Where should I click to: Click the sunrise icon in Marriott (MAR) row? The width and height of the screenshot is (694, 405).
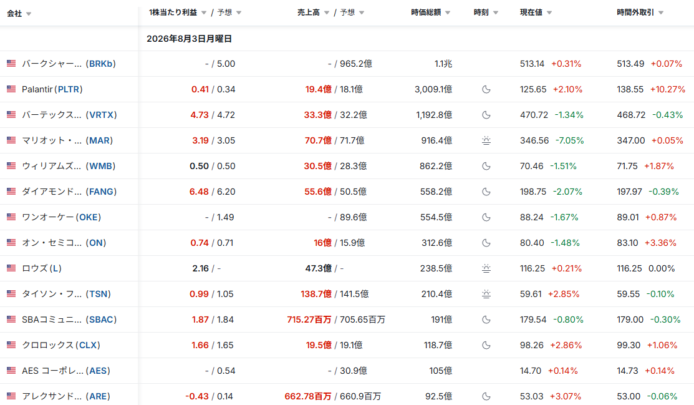click(486, 141)
